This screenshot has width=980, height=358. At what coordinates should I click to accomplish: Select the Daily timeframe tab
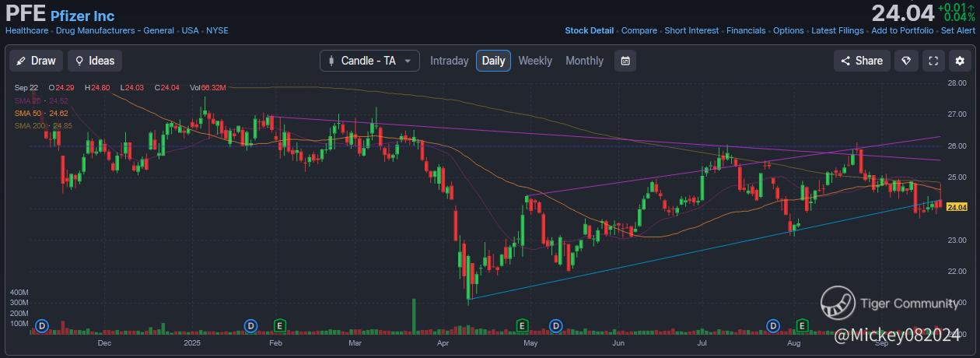[494, 61]
